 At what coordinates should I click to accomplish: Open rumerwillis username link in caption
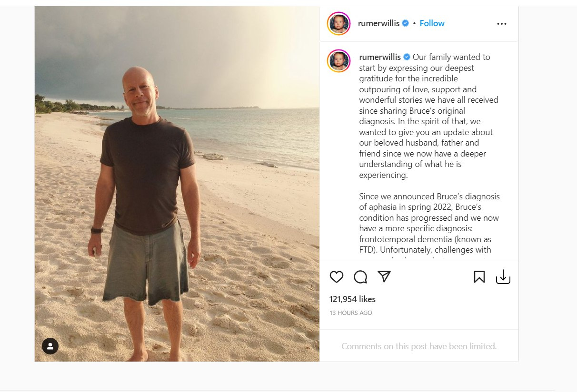379,57
